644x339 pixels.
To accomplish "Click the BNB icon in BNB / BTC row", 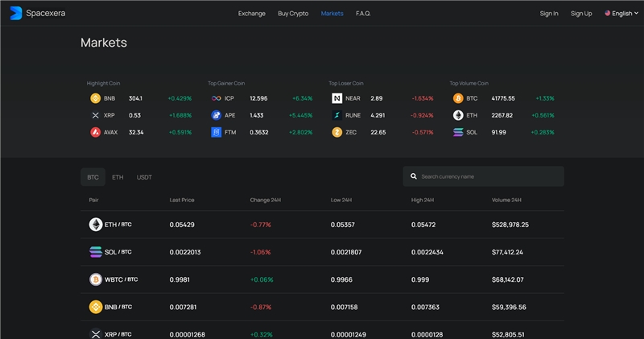I will 96,307.
